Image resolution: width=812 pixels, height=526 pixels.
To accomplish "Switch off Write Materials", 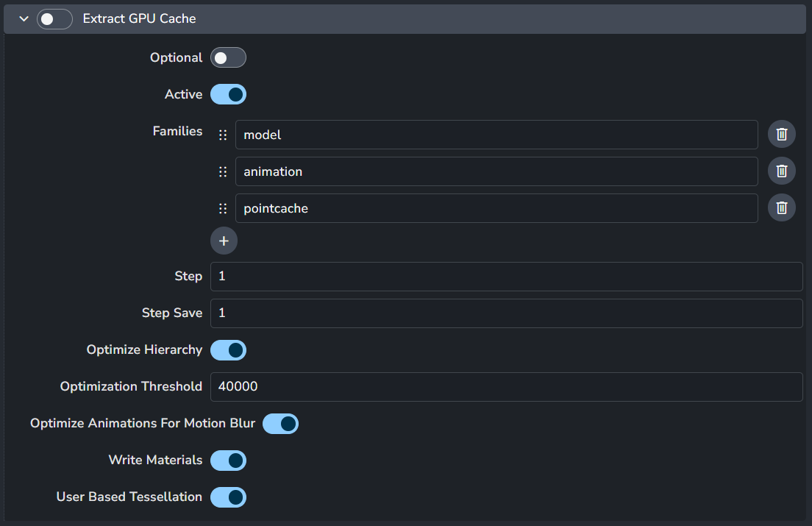I will (x=228, y=461).
